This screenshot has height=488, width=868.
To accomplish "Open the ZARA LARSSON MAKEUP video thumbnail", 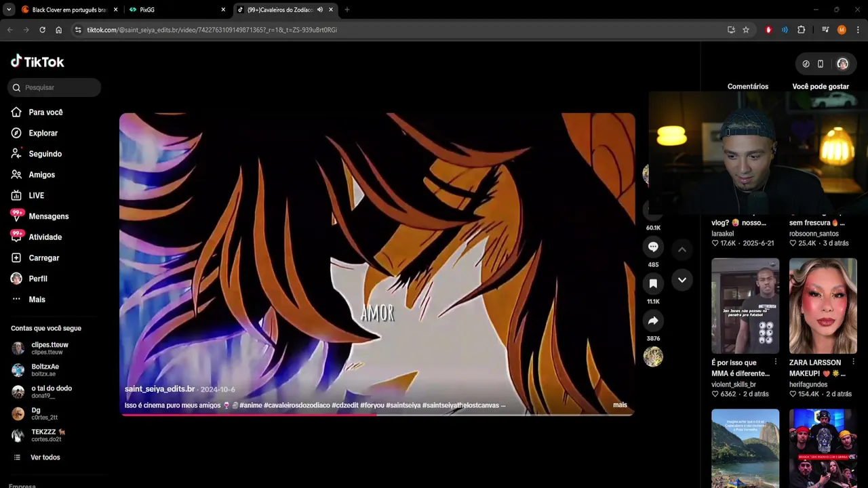I will (823, 306).
